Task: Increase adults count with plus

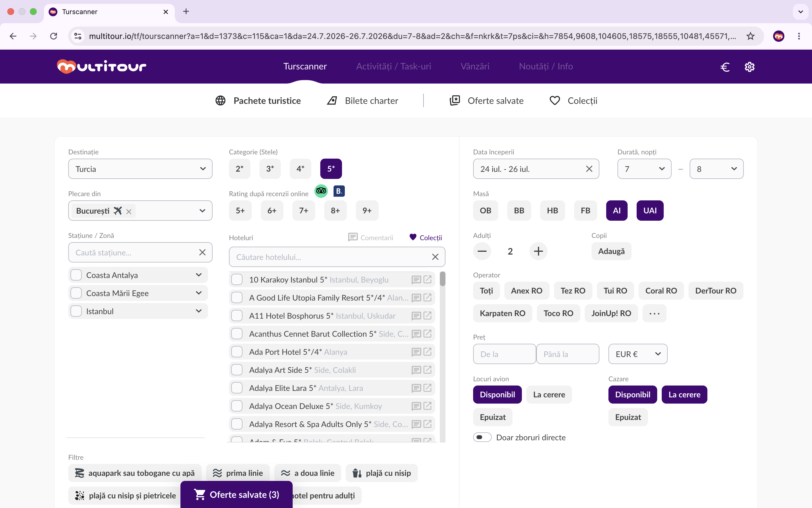Action: [x=538, y=251]
